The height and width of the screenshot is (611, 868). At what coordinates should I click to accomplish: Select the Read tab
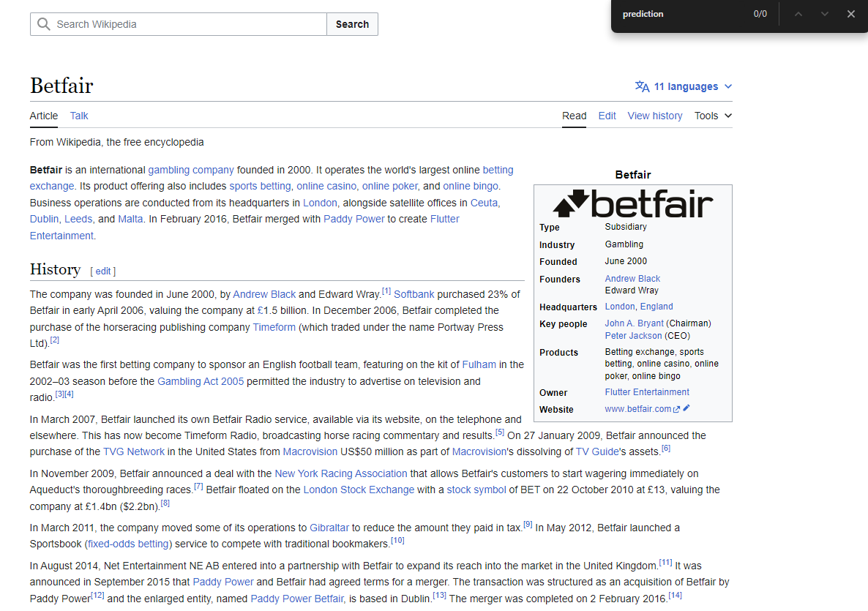574,116
